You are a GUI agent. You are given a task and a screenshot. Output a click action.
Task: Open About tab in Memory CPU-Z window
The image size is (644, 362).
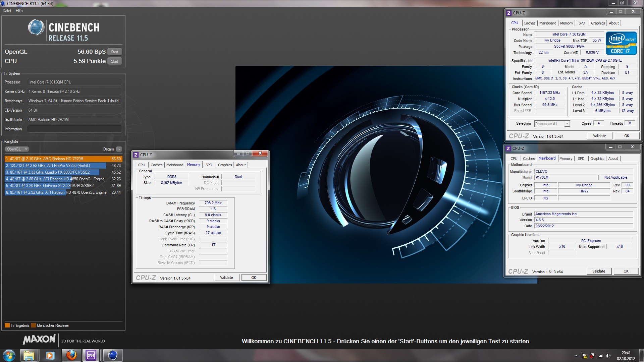click(241, 165)
